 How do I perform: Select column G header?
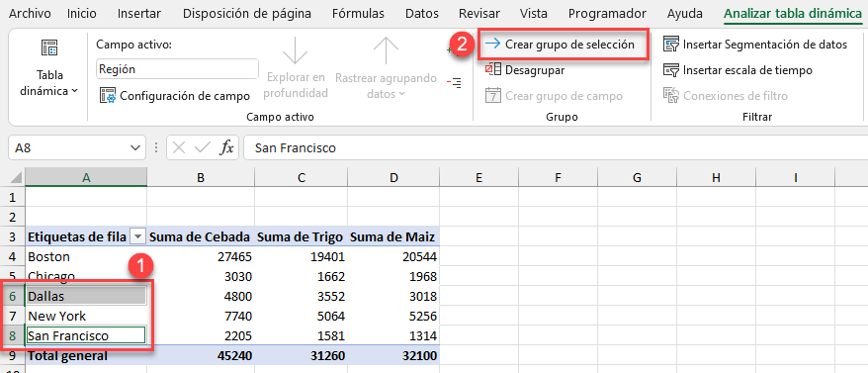(638, 177)
